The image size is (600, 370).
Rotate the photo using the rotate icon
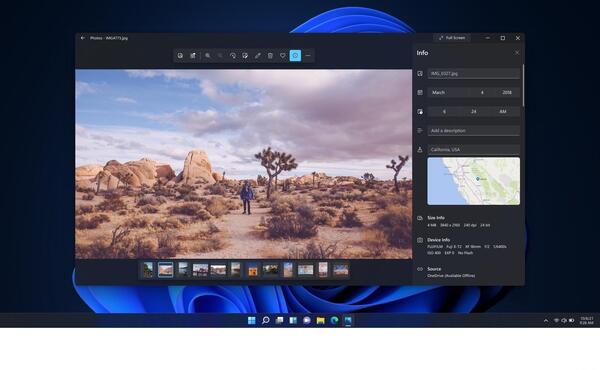pyautogui.click(x=233, y=55)
